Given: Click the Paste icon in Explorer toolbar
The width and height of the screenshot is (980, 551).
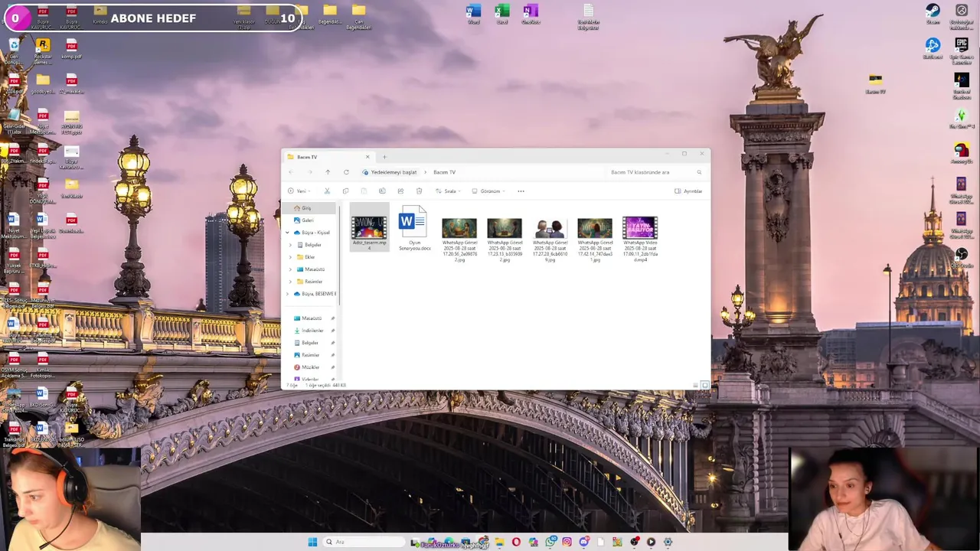Looking at the screenshot, I should point(364,191).
